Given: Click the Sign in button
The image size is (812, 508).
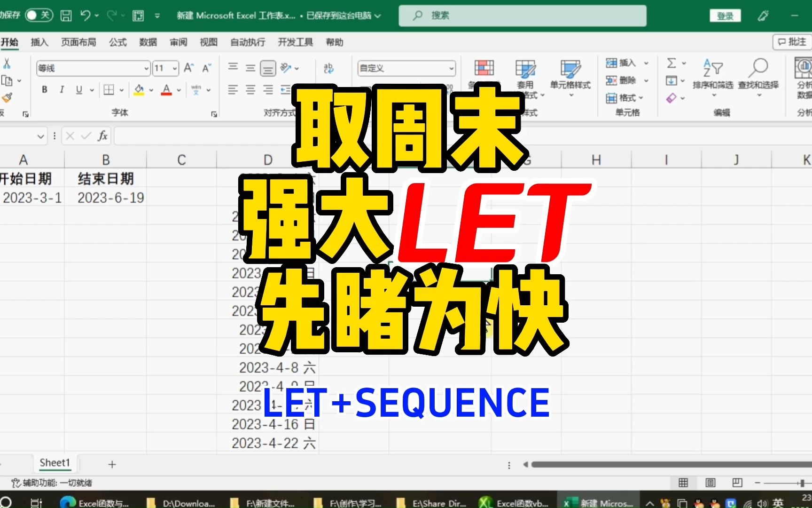Looking at the screenshot, I should tap(725, 16).
